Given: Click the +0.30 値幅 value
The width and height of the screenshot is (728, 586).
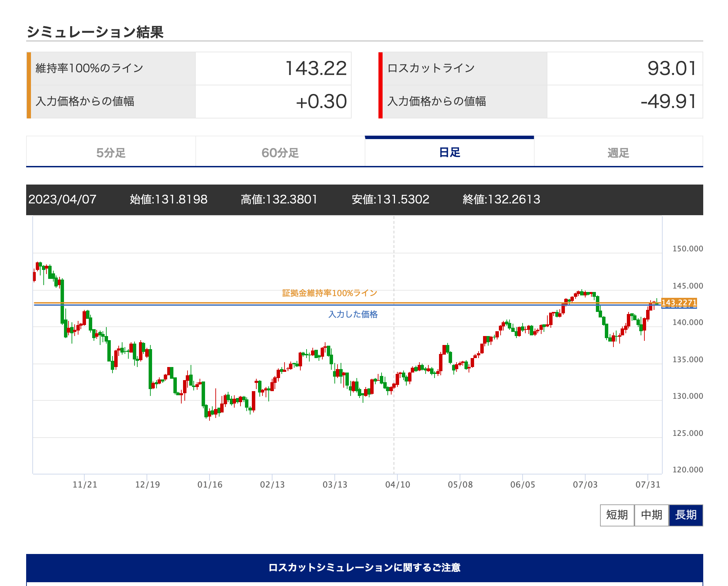Looking at the screenshot, I should point(321,102).
